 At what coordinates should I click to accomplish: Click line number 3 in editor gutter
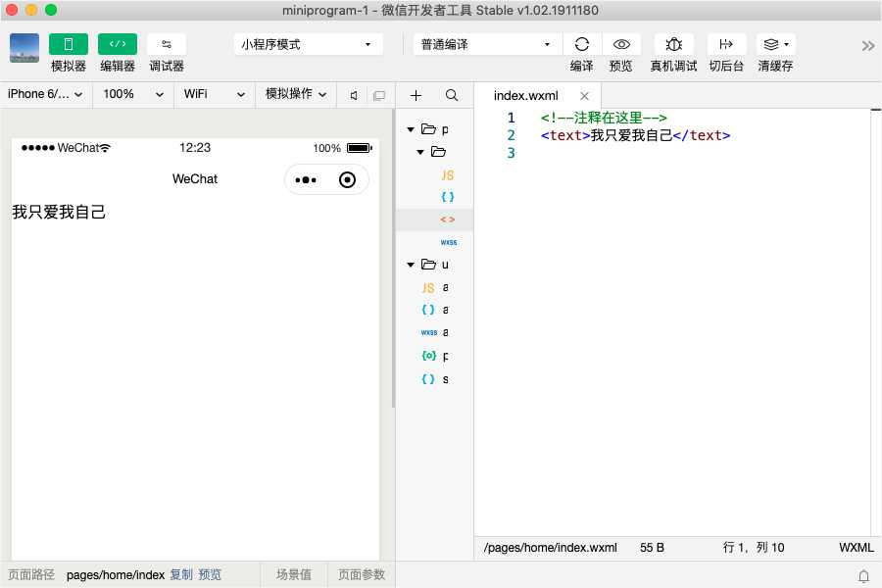[x=511, y=153]
